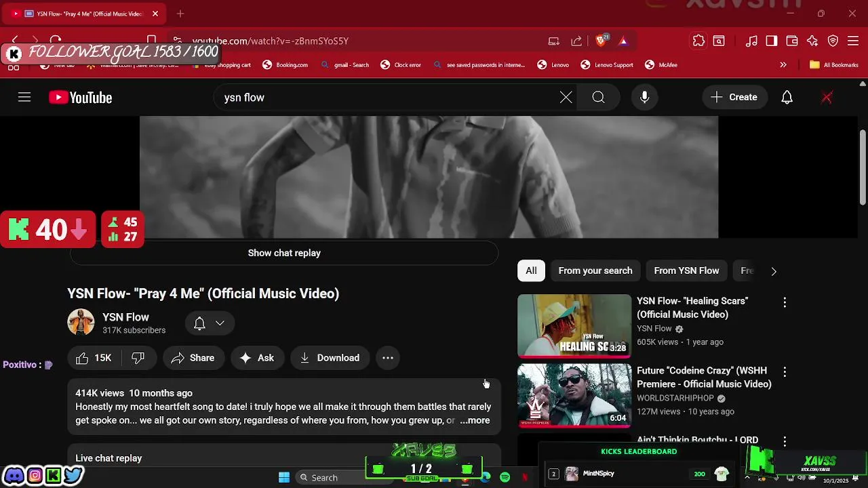Clear the 'ysn flow' search text
The height and width of the screenshot is (488, 868).
click(x=566, y=98)
